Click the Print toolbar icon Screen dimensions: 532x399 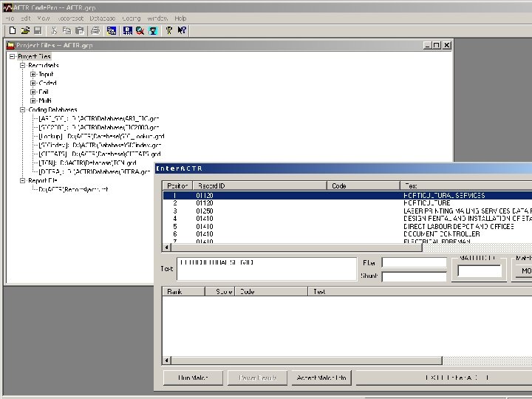95,30
